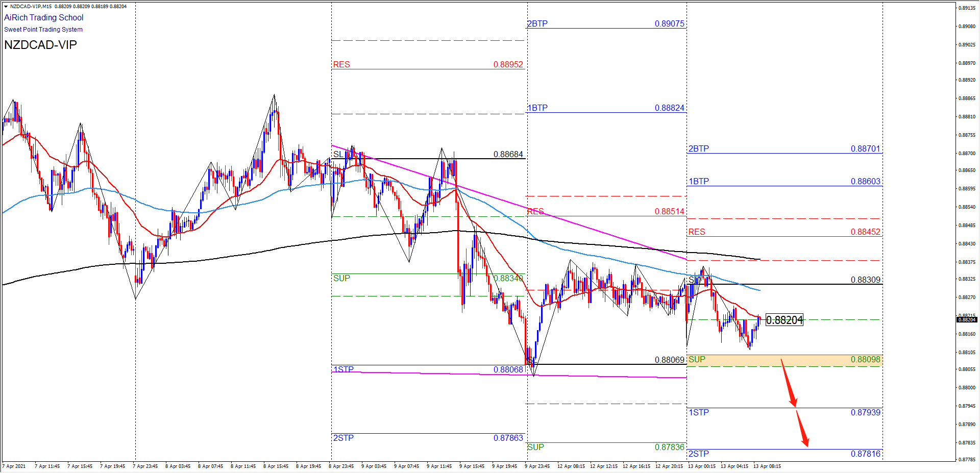Image resolution: width=980 pixels, height=473 pixels.
Task: Click the 0.87816 price value
Action: [866, 454]
